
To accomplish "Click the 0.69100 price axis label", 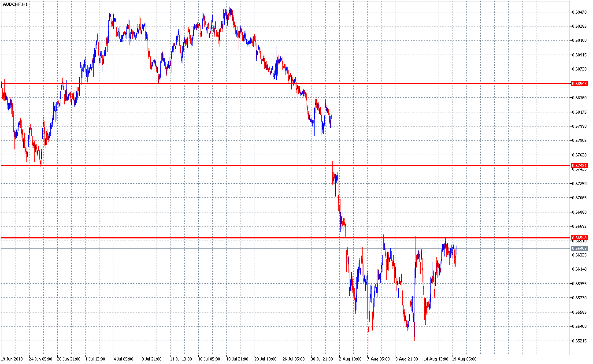I will pos(579,41).
